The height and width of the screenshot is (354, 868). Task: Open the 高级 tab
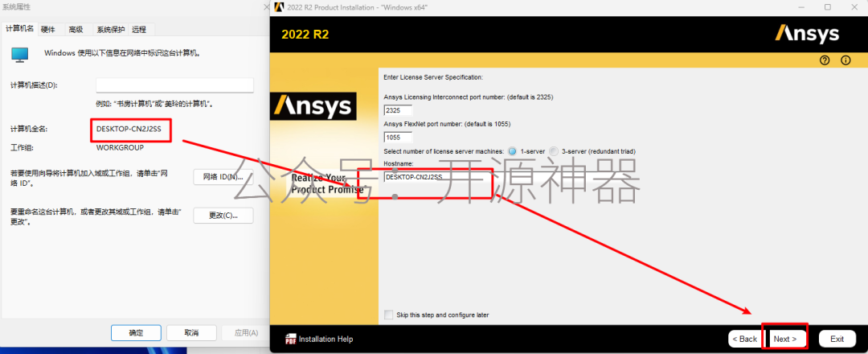[76, 29]
